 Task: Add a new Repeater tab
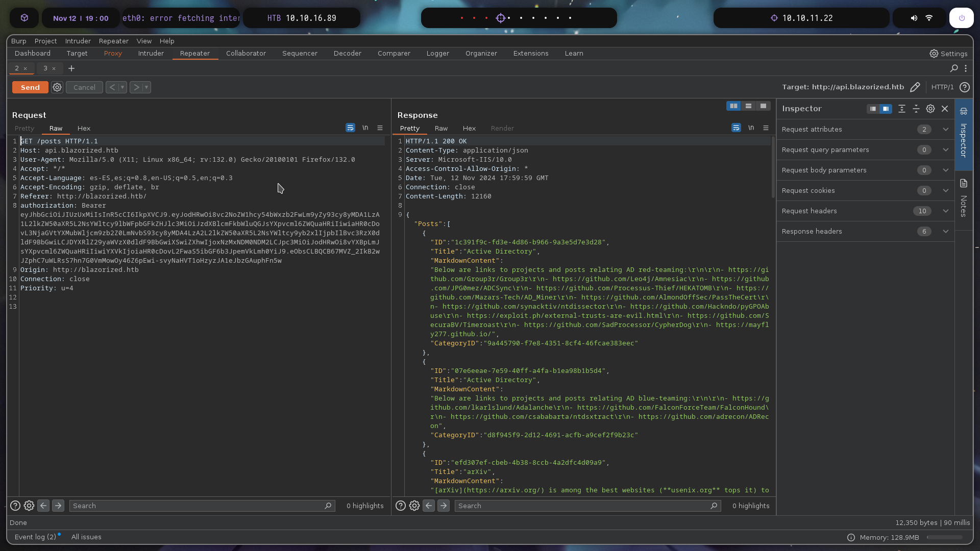(x=71, y=68)
